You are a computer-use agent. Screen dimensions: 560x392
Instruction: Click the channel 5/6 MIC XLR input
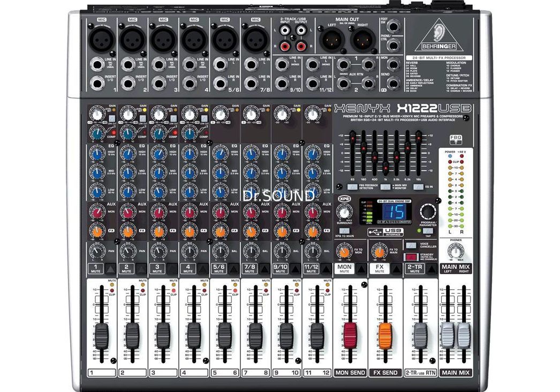[x=225, y=39]
